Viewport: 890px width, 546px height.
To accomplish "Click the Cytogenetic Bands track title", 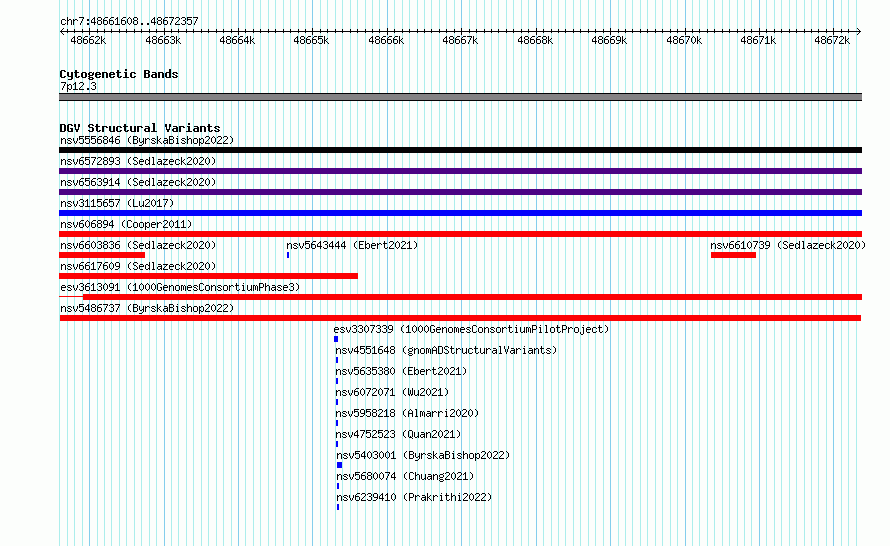I will click(119, 74).
